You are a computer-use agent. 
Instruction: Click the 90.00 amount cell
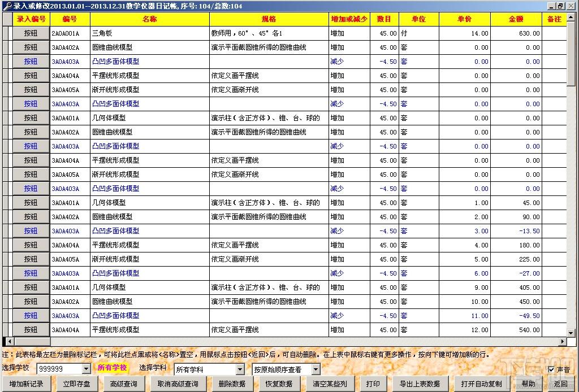coord(516,217)
